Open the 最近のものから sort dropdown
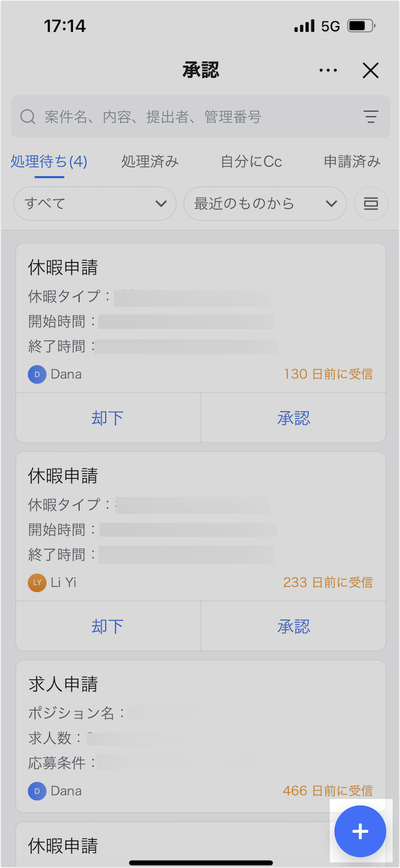This screenshot has height=868, width=400. 265,204
